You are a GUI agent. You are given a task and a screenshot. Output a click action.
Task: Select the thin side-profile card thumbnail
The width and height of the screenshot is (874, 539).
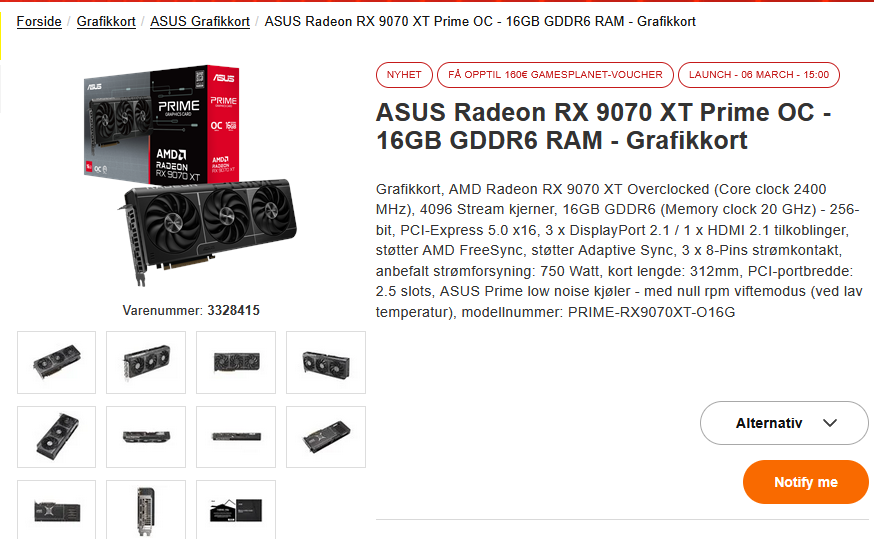point(236,436)
